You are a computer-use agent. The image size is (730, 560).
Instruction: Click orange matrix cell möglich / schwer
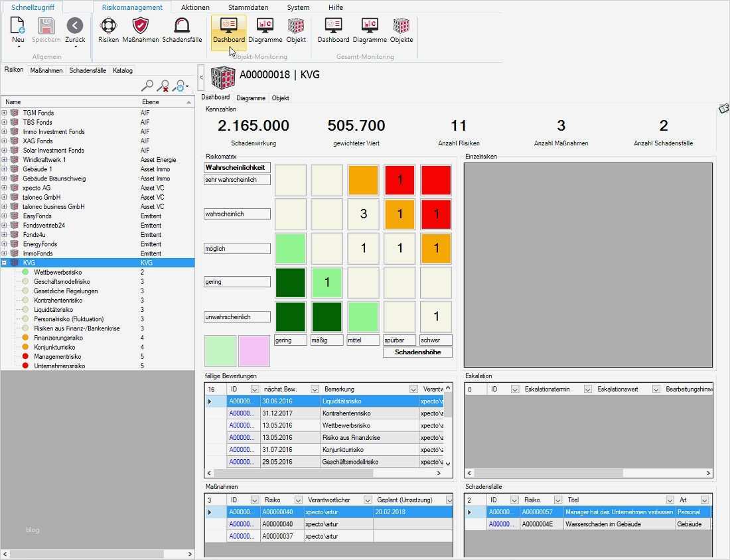pos(436,248)
